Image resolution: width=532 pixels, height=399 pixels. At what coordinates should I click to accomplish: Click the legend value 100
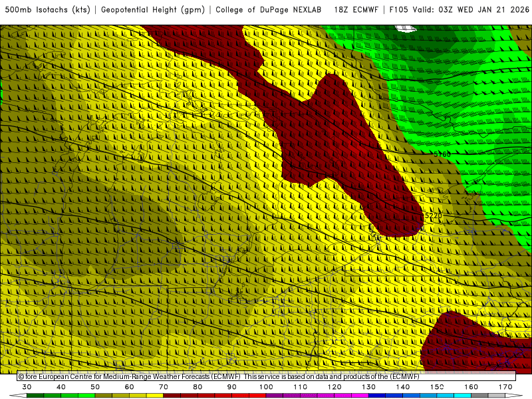[266, 387]
